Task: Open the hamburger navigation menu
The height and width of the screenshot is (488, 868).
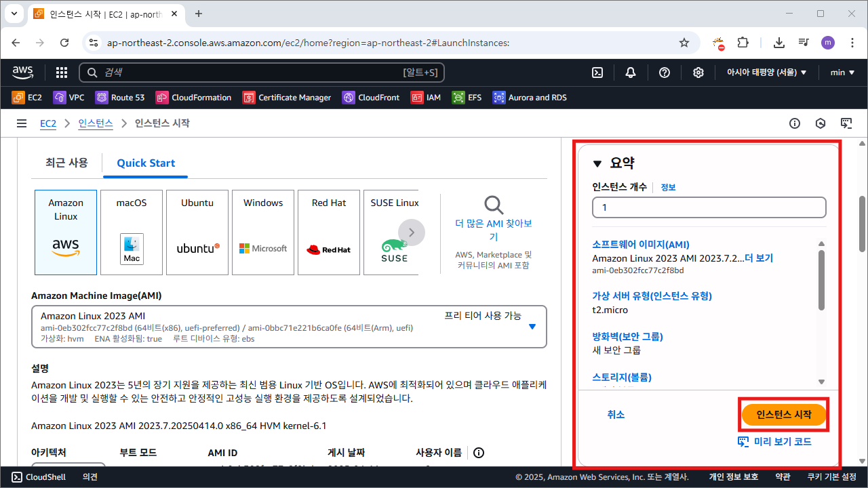Action: [x=22, y=123]
